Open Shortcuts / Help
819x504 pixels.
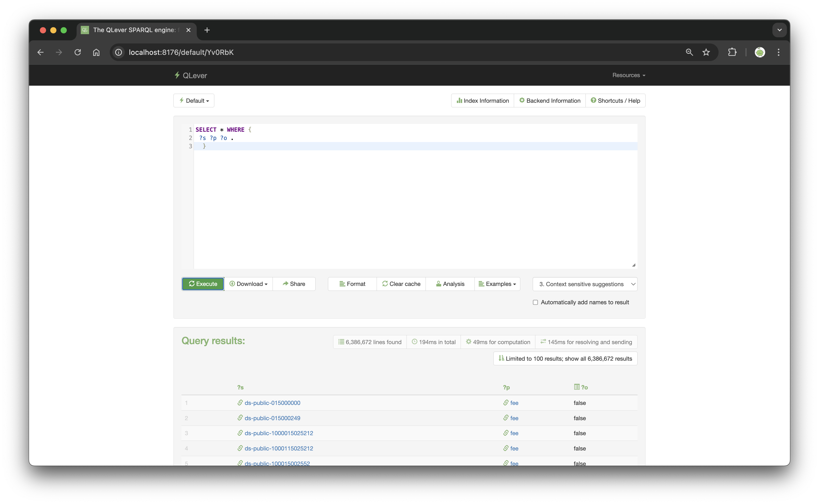[x=615, y=101]
